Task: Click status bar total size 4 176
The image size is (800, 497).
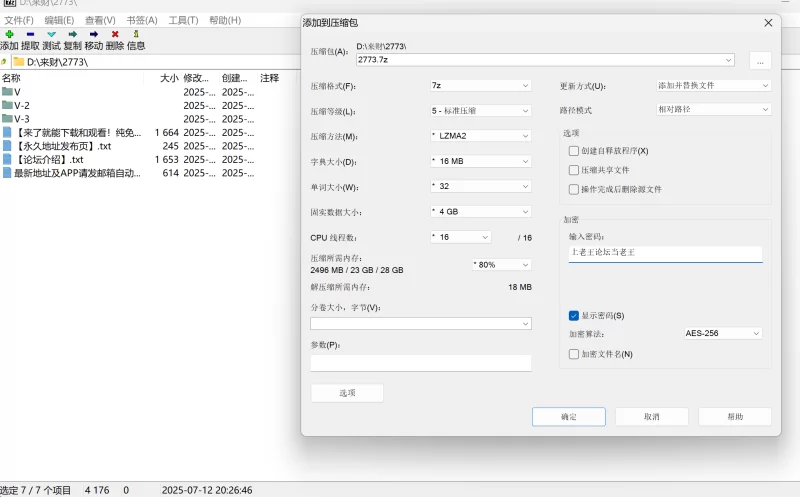Action: 97,490
